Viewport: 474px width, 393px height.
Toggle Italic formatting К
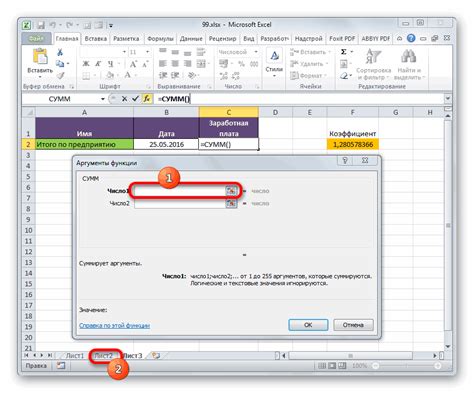98,64
